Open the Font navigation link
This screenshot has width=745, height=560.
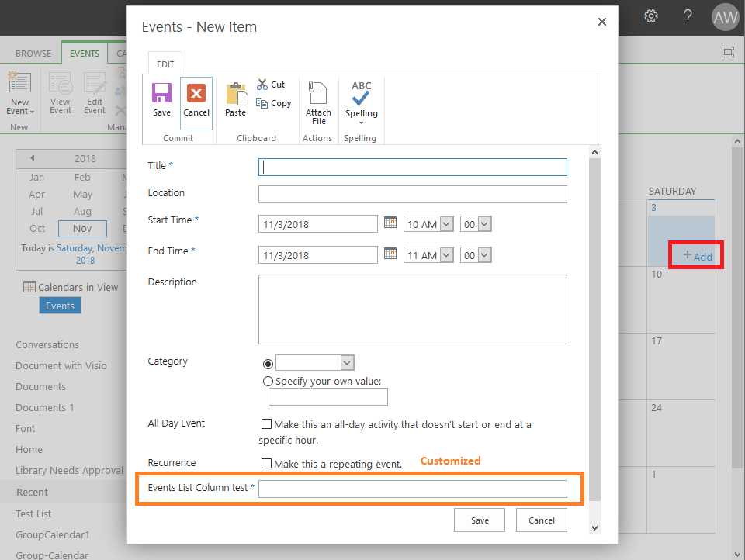coord(25,428)
